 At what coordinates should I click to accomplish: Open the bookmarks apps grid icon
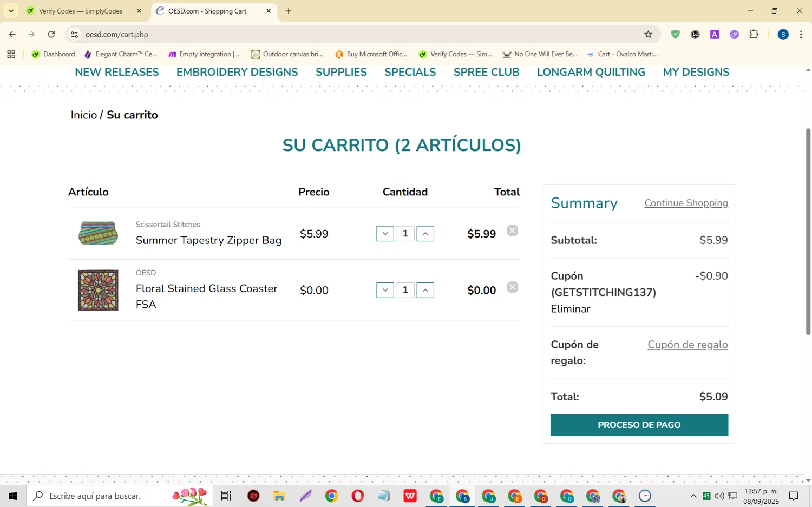coord(11,54)
